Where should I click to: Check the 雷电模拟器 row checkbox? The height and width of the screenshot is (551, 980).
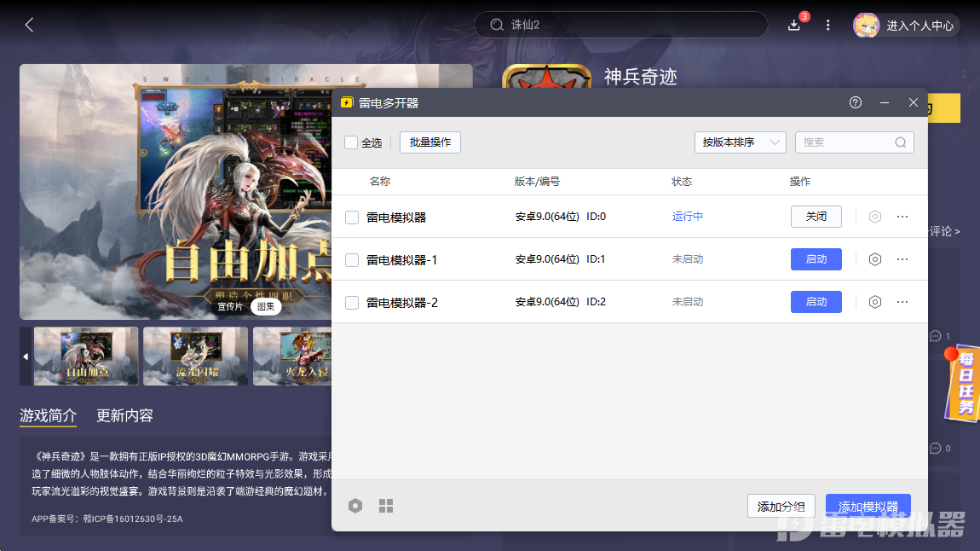pyautogui.click(x=352, y=217)
